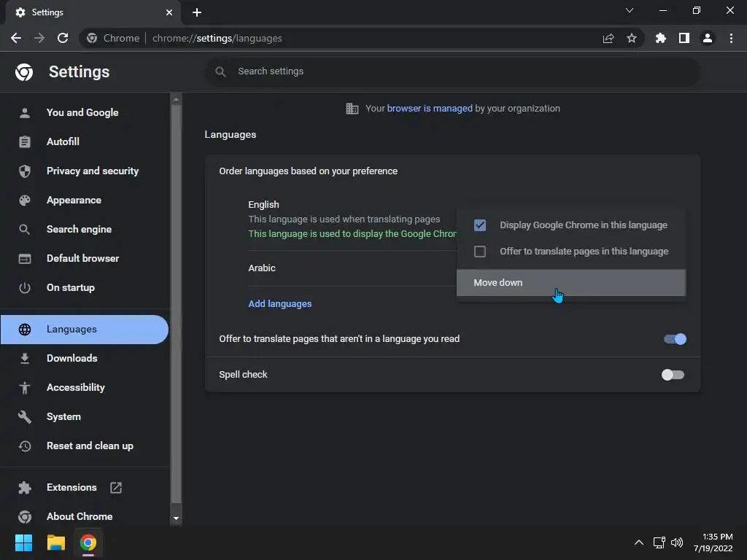Click the Chrome logo beside Settings title
Viewport: 747px width, 560px height.
point(24,72)
